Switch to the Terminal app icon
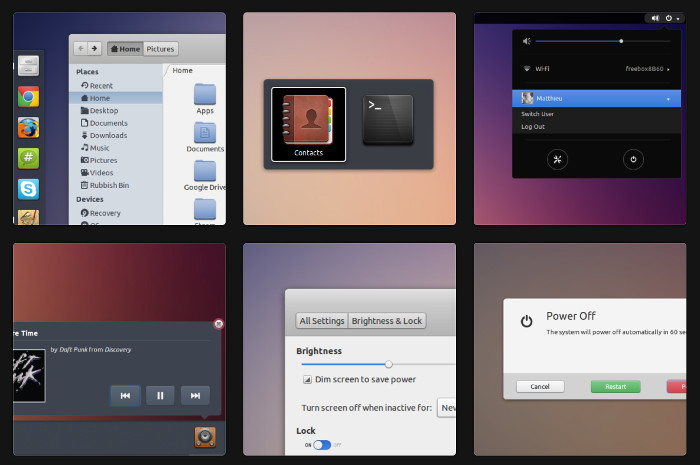This screenshot has width=700, height=465. (388, 120)
